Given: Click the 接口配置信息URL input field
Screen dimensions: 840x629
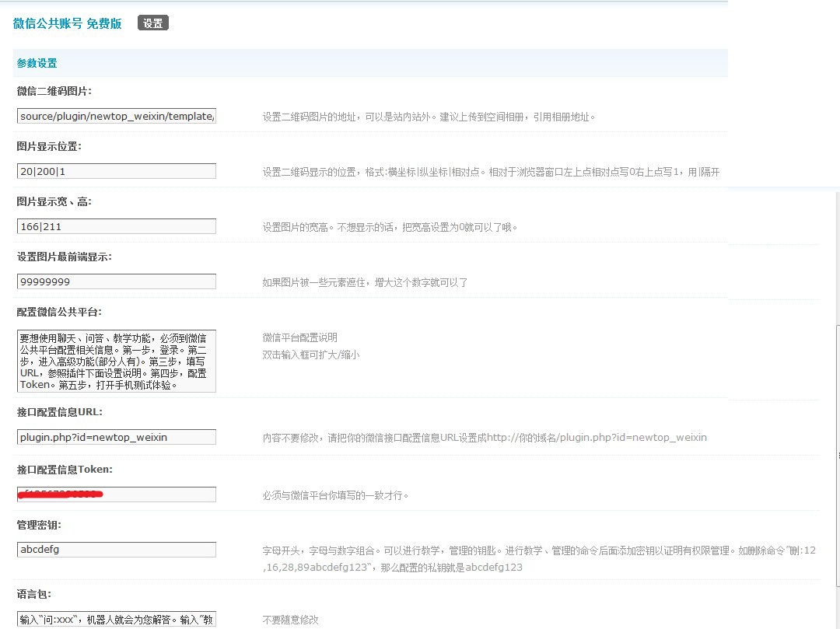Looking at the screenshot, I should (x=117, y=437).
